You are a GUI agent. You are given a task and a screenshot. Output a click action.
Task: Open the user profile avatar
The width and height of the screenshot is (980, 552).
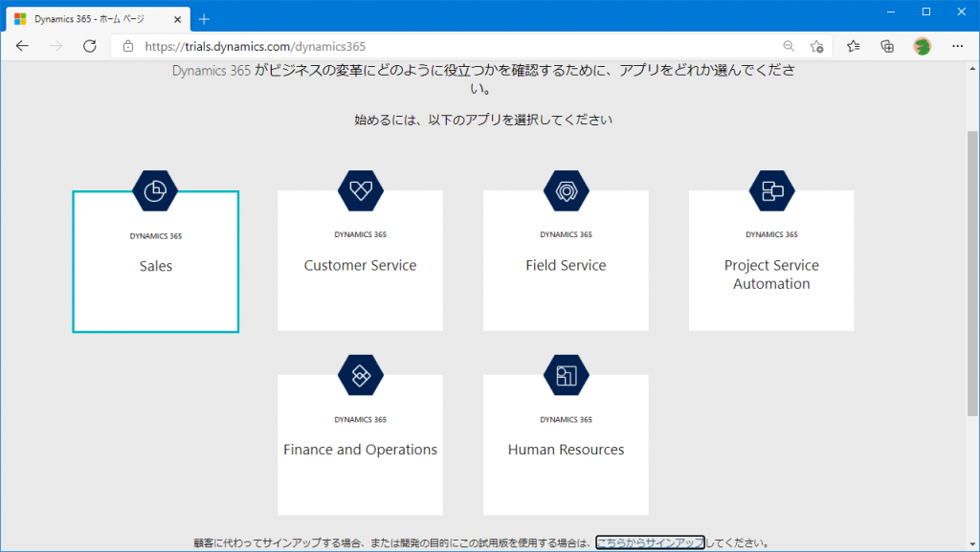pos(922,46)
